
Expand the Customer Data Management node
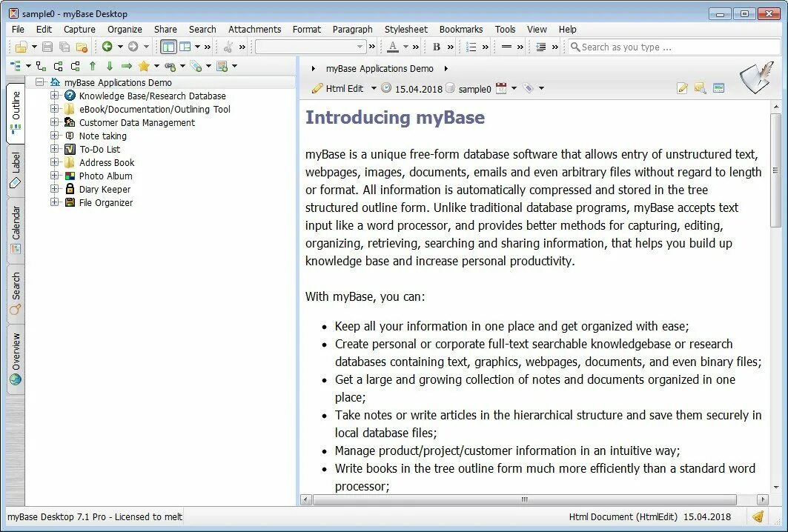(x=54, y=122)
